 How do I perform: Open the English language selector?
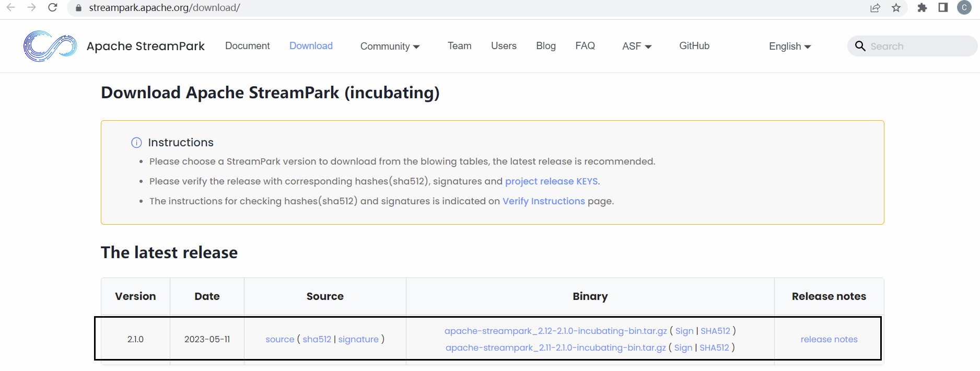pos(789,47)
